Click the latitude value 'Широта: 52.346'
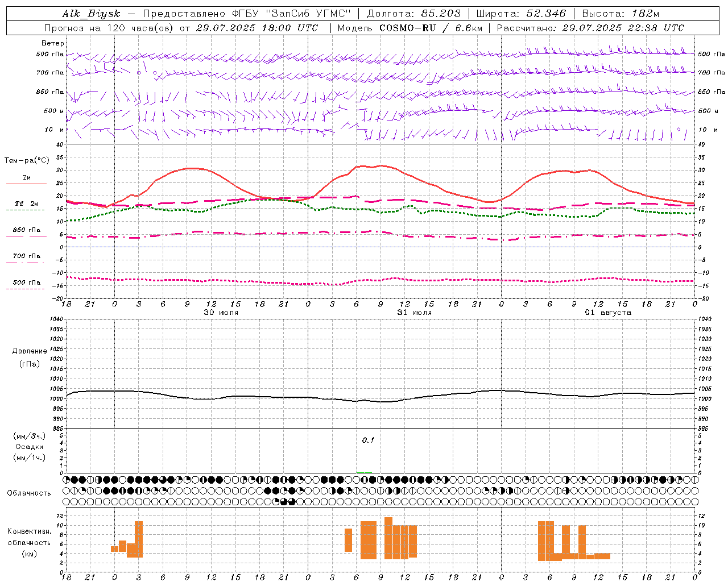 (x=521, y=14)
